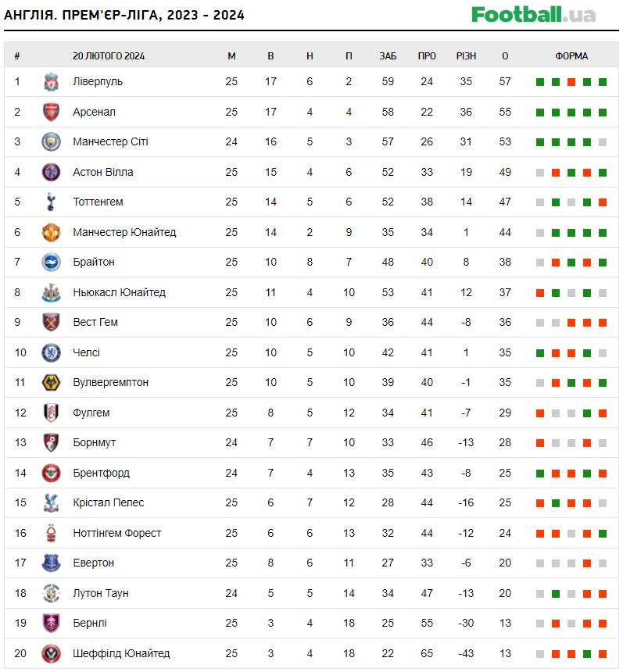This screenshot has height=672, width=623.
Task: Open the Астон Вілла team link
Action: pyautogui.click(x=102, y=172)
